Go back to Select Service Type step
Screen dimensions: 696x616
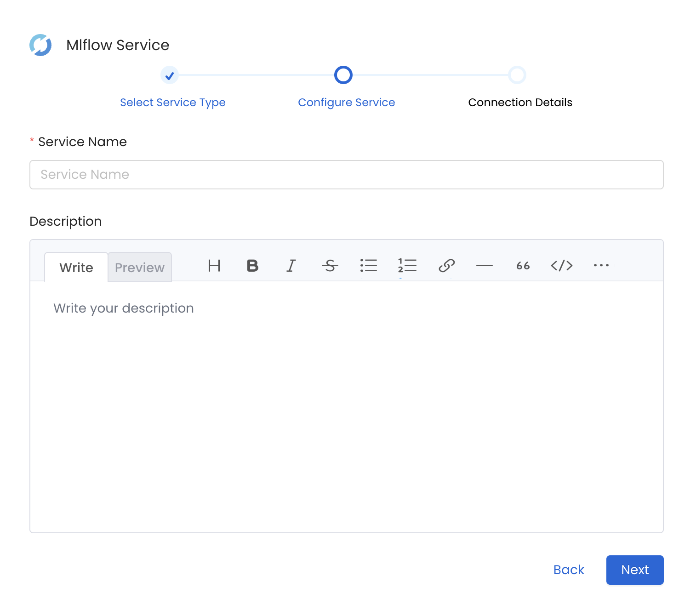point(172,102)
